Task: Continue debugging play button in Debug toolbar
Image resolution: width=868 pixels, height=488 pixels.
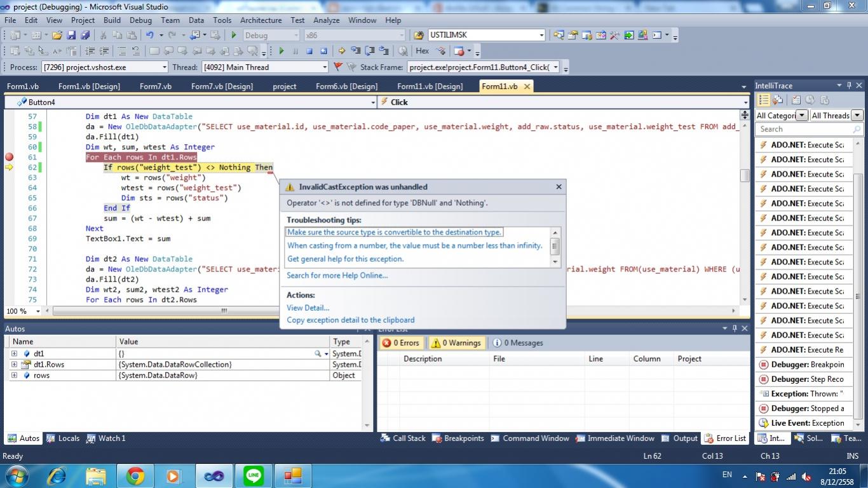Action: click(x=281, y=51)
